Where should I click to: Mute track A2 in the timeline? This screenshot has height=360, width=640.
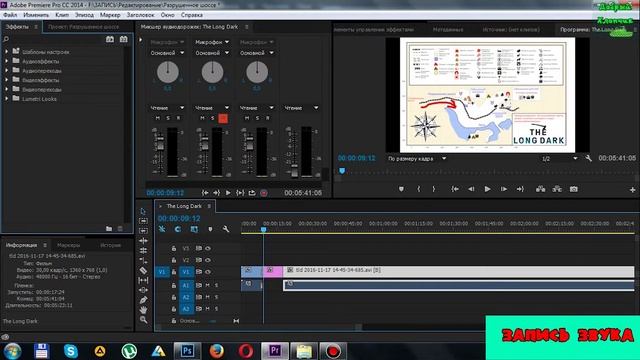[x=207, y=297]
